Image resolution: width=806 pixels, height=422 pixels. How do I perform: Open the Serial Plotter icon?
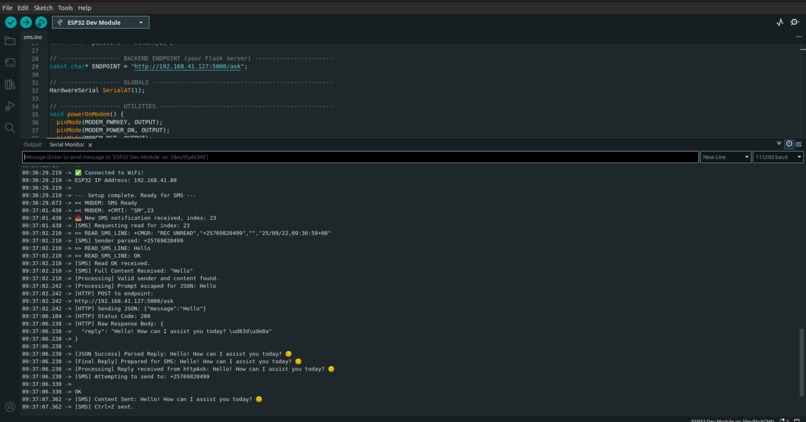[780, 22]
